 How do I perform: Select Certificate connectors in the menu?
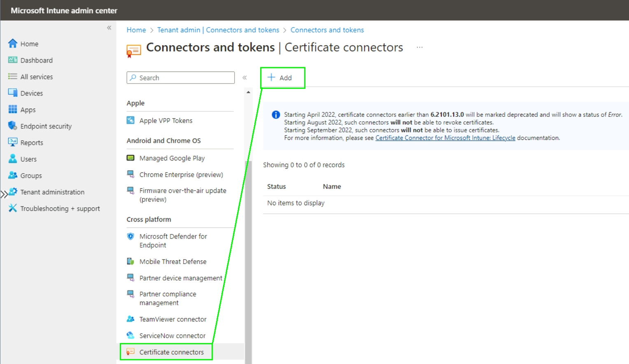[171, 352]
